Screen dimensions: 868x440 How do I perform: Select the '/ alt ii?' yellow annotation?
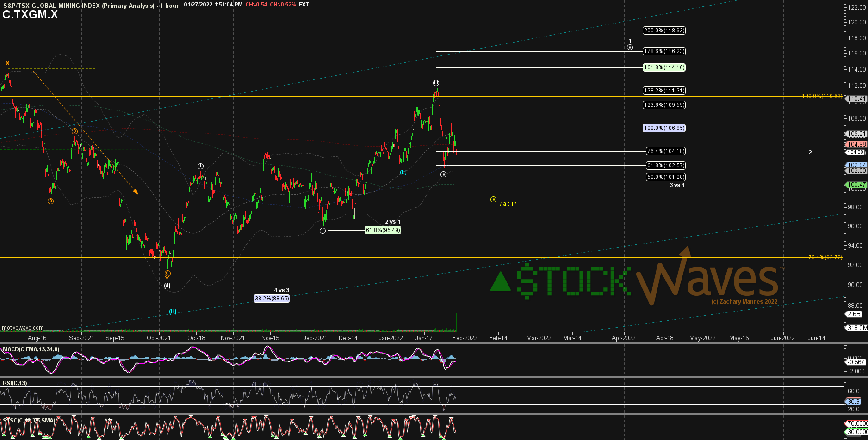coord(508,204)
